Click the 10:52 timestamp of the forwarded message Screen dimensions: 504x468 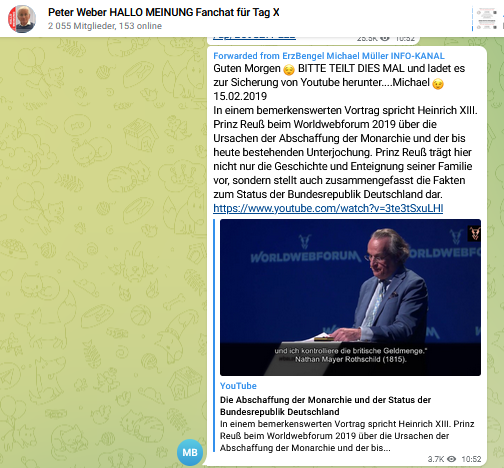(471, 459)
